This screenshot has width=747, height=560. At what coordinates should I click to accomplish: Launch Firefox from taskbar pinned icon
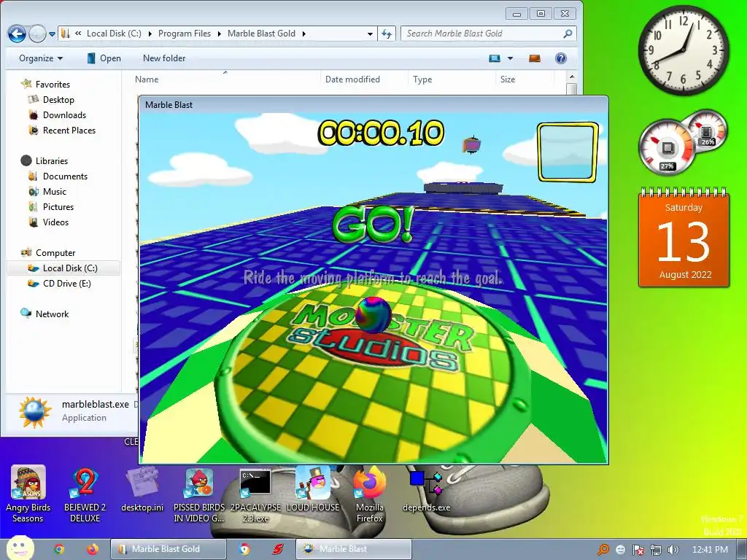coord(92,549)
